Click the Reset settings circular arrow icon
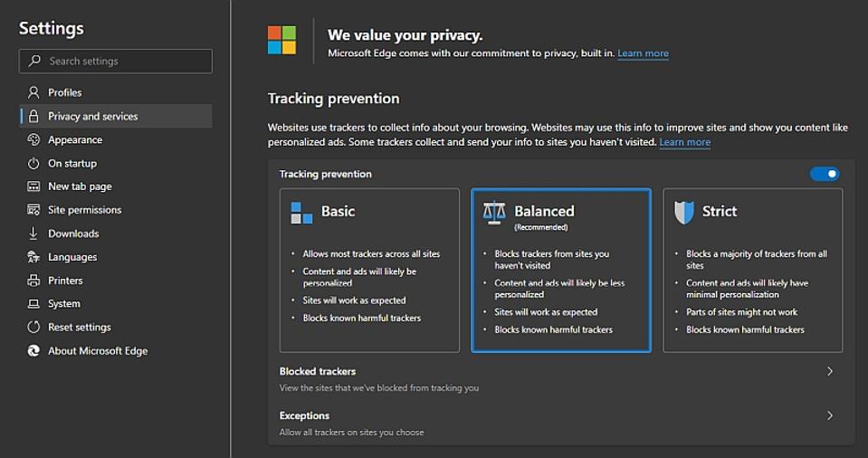 [33, 328]
